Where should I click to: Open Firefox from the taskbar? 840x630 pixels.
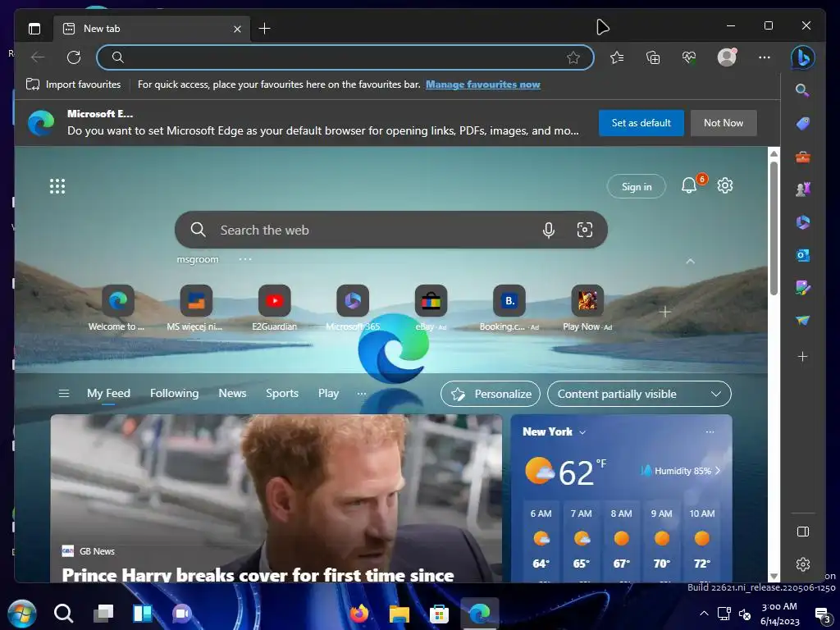(359, 614)
